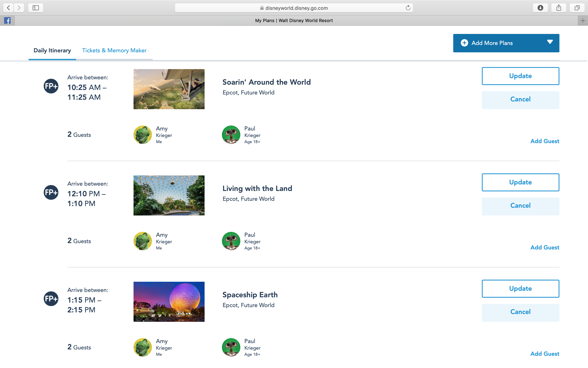Show the Safari tab overview
The image size is (588, 368).
point(577,8)
